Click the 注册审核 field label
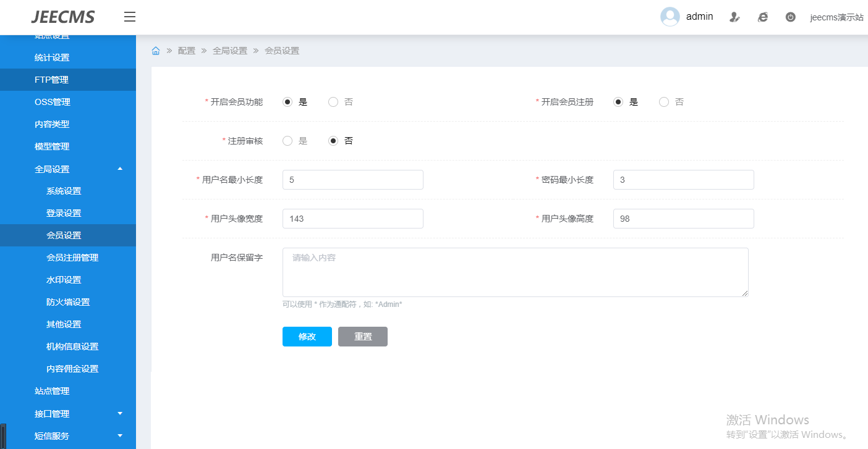The height and width of the screenshot is (449, 868). click(x=245, y=141)
